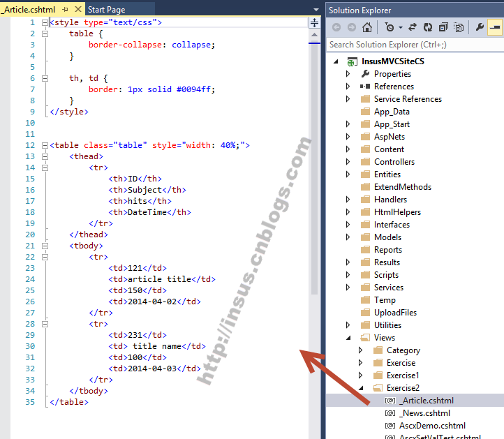Collapse the th, td rule on line 6

click(45, 78)
